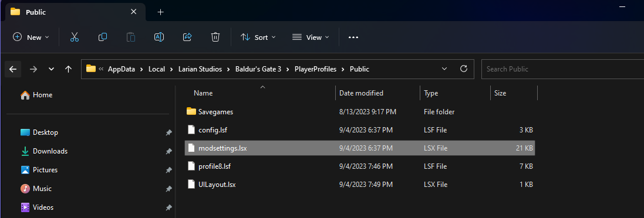Show hidden breadcrumb path chevrons
This screenshot has height=218, width=644.
[x=101, y=69]
